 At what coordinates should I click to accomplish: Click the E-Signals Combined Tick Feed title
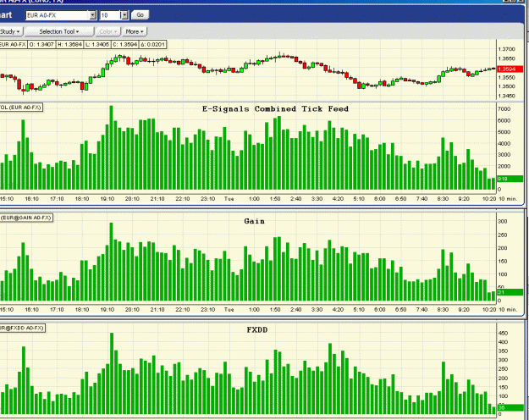(x=275, y=108)
